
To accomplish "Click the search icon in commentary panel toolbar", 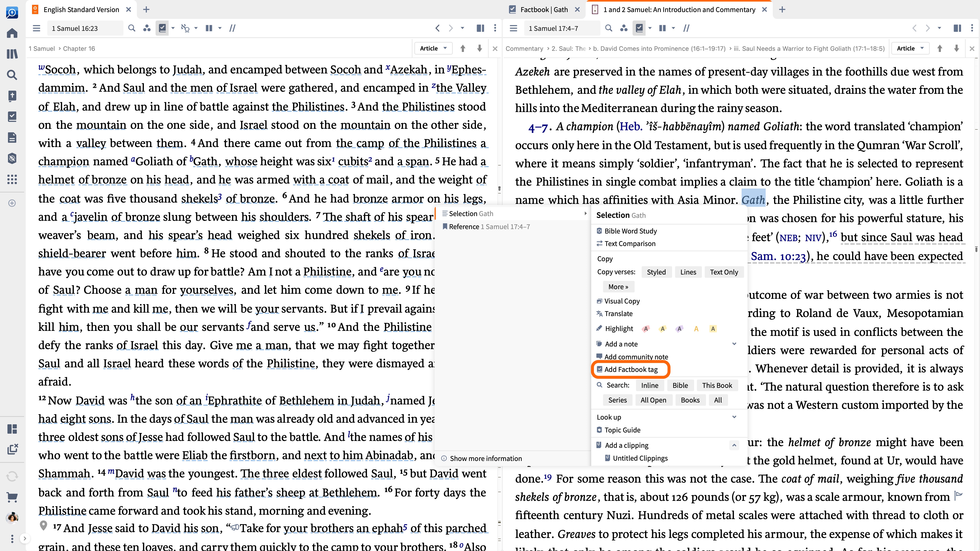I will tap(609, 28).
